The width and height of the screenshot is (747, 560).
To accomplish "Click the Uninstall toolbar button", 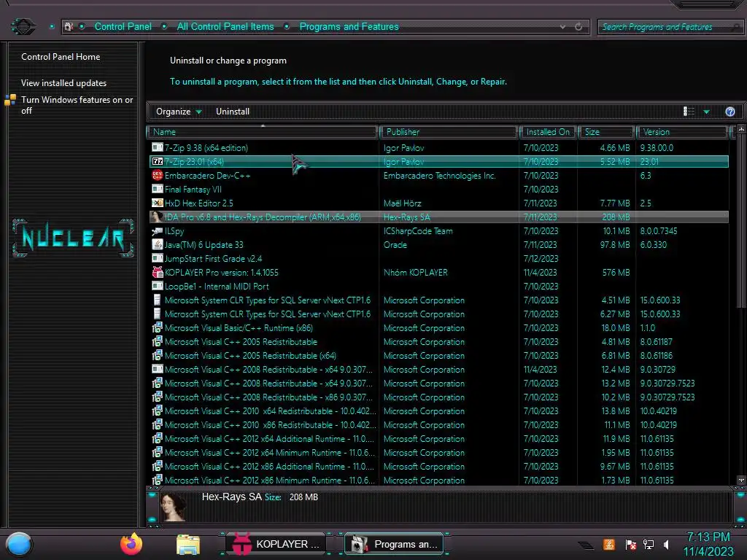I will tap(233, 112).
